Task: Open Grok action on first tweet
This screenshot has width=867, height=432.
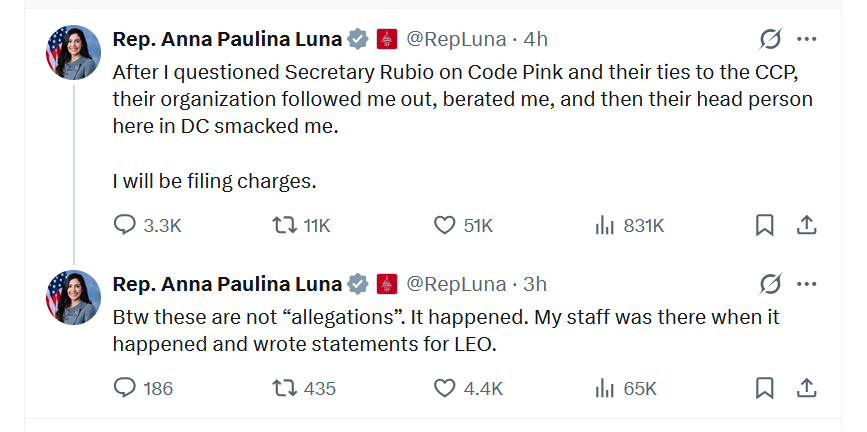Action: (x=770, y=39)
